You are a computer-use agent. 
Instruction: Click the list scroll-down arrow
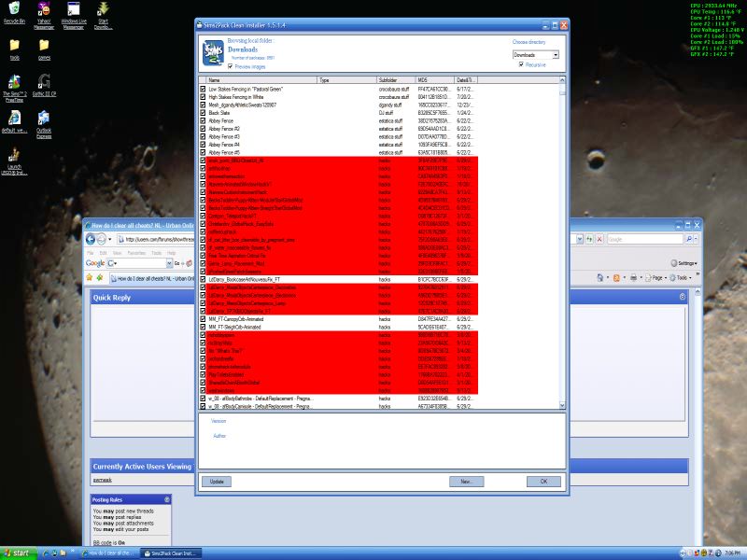pos(562,405)
